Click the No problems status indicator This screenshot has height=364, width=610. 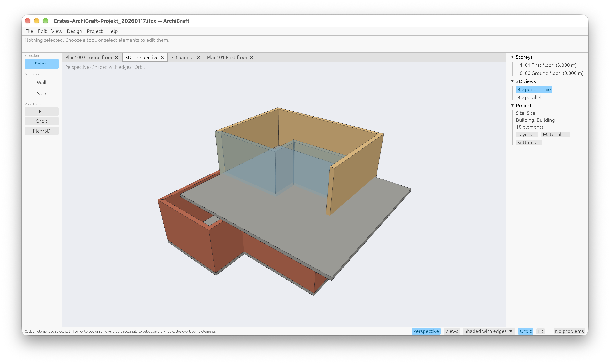pos(569,331)
